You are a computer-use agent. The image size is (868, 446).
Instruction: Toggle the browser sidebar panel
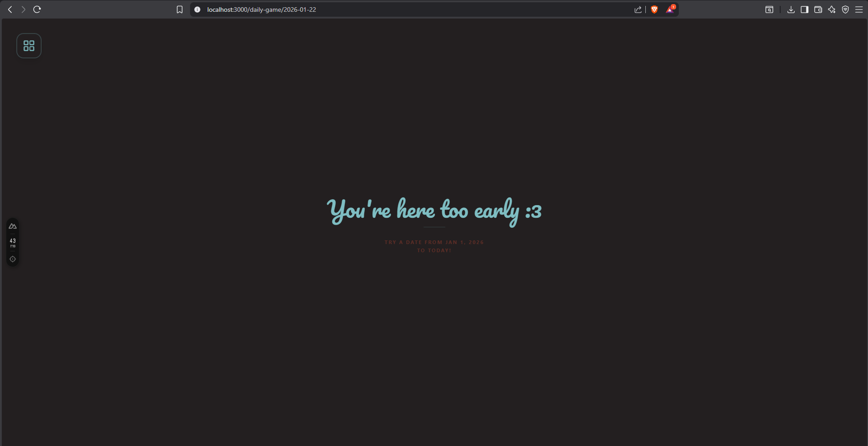pyautogui.click(x=805, y=10)
